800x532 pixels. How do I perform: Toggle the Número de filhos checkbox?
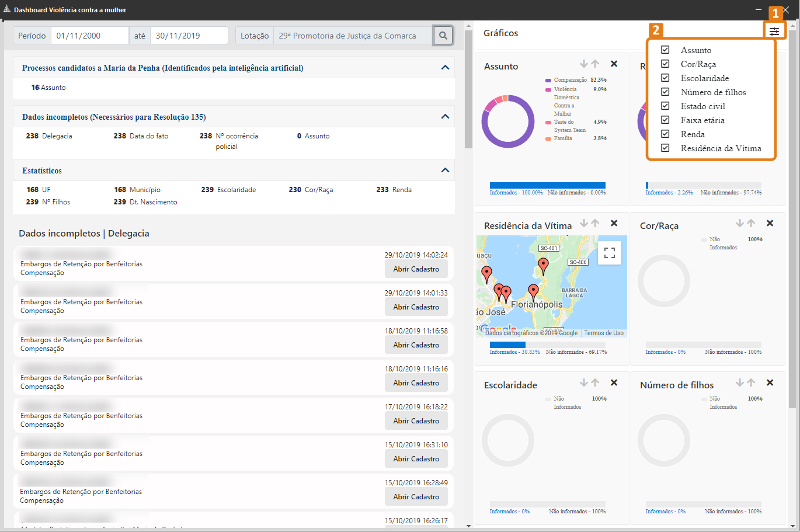pyautogui.click(x=665, y=92)
